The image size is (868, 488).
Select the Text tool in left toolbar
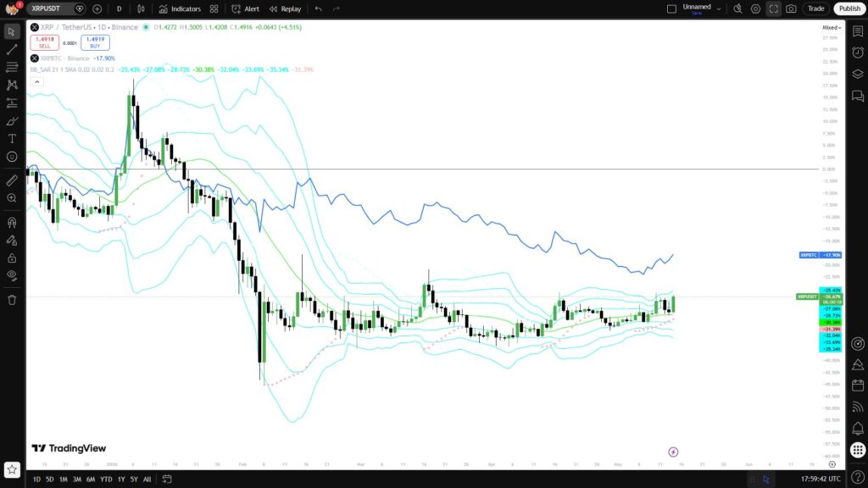(x=12, y=139)
